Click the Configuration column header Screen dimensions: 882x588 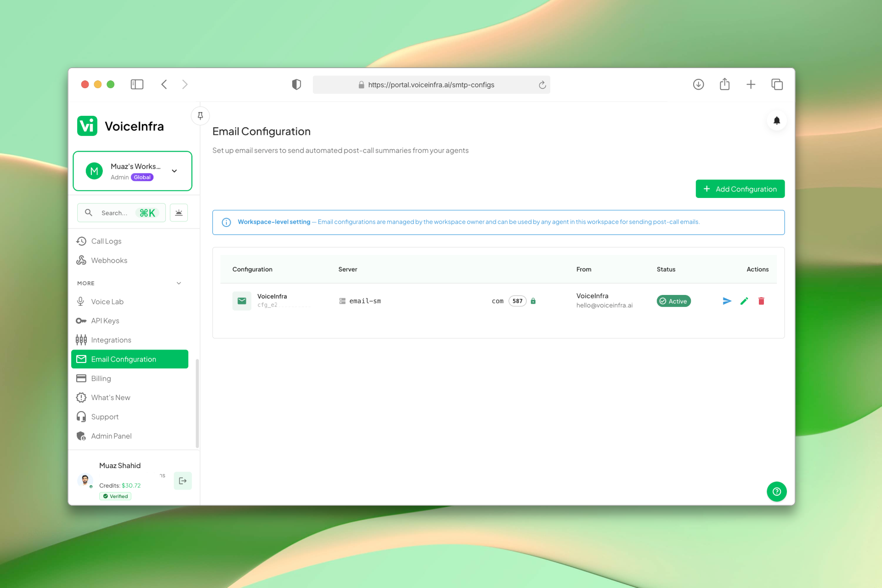[x=252, y=269]
